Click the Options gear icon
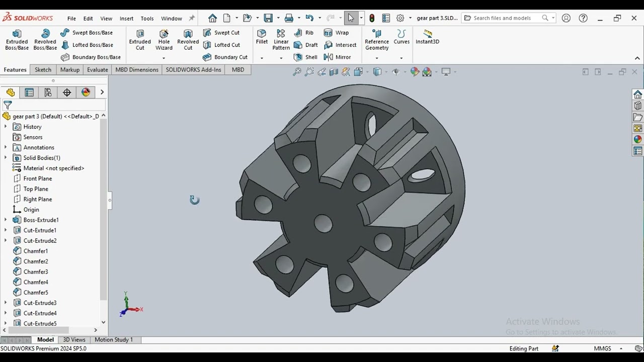The width and height of the screenshot is (644, 362). coord(400,18)
